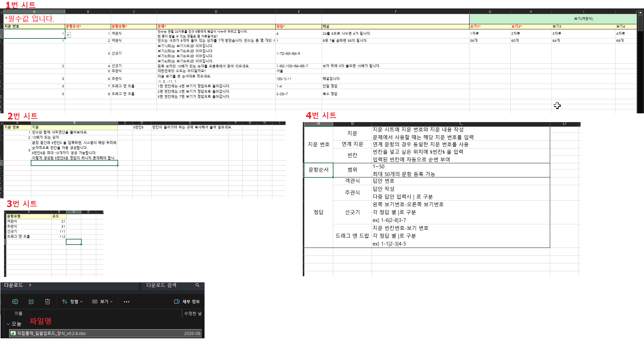
Task: Select column C header in sheet 3
Action: (x=74, y=212)
